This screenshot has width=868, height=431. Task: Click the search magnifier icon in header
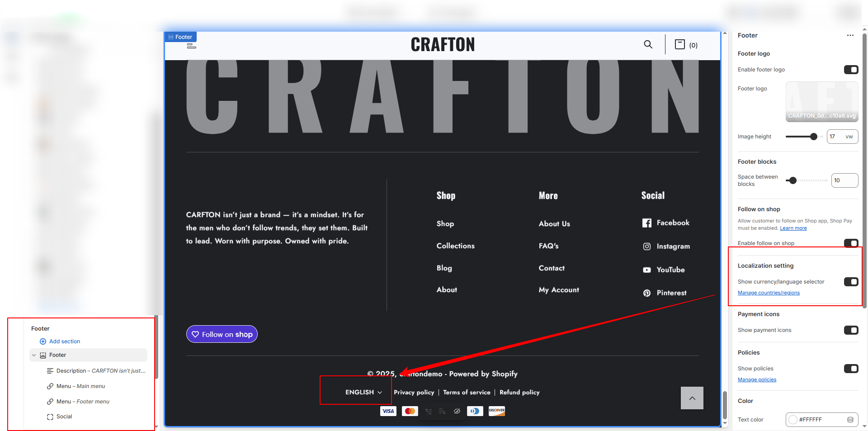[x=648, y=44]
